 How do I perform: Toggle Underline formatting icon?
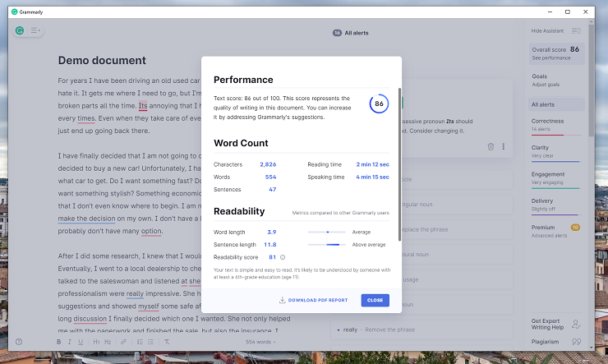tap(81, 342)
